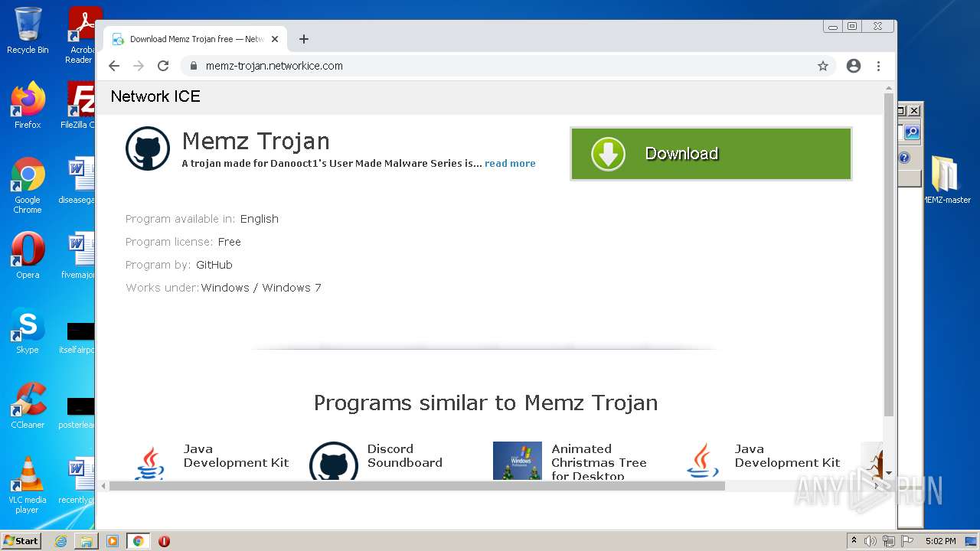This screenshot has width=980, height=551.
Task: Open the Recycle Bin desktop icon
Action: (x=28, y=31)
